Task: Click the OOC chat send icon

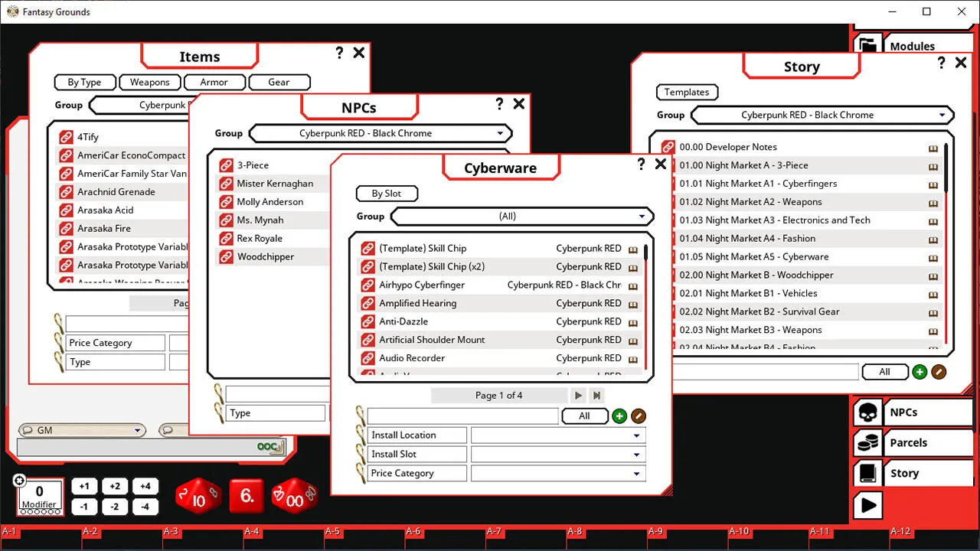Action: click(270, 446)
